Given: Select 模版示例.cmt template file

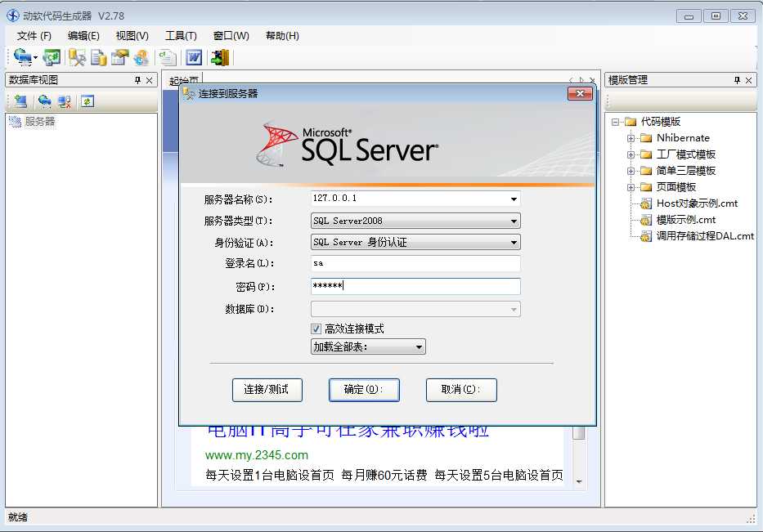Looking at the screenshot, I should click(x=685, y=220).
